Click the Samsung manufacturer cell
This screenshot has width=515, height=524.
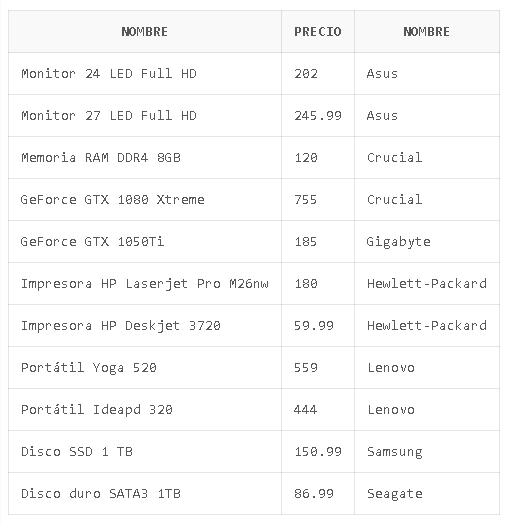[427, 451]
